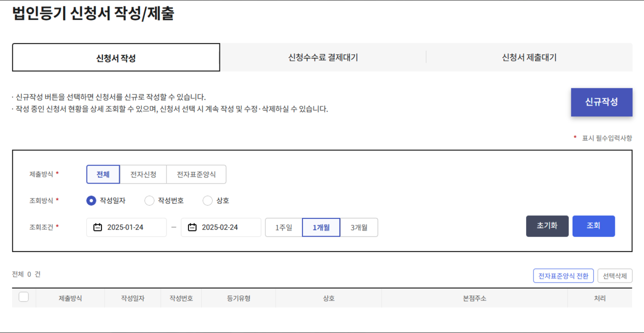Image resolution: width=644 pixels, height=333 pixels.
Task: Switch to the 신청수수료 결제대기 tab
Action: pos(322,58)
